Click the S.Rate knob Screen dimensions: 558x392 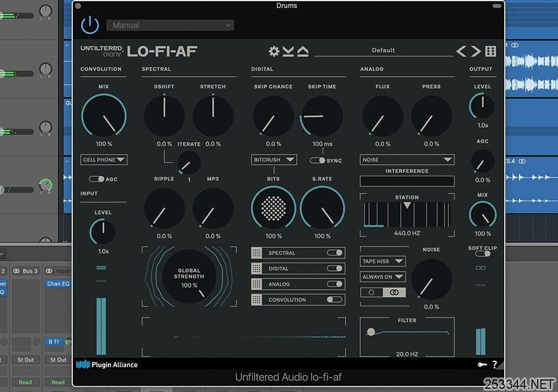[x=322, y=208]
